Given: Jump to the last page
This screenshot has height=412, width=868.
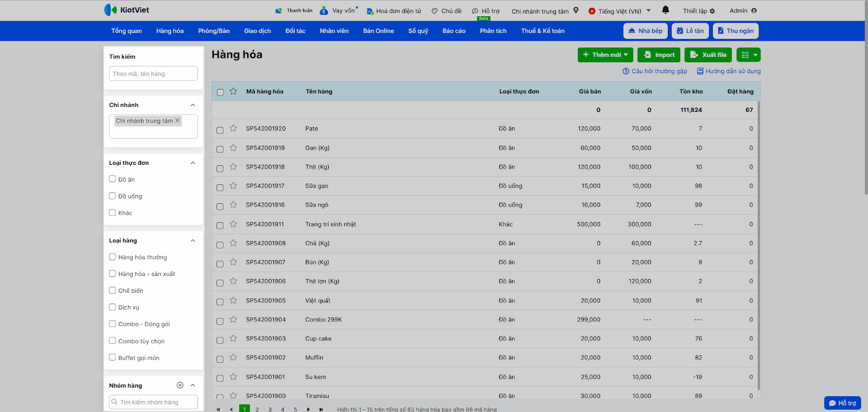Looking at the screenshot, I should pyautogui.click(x=321, y=409).
